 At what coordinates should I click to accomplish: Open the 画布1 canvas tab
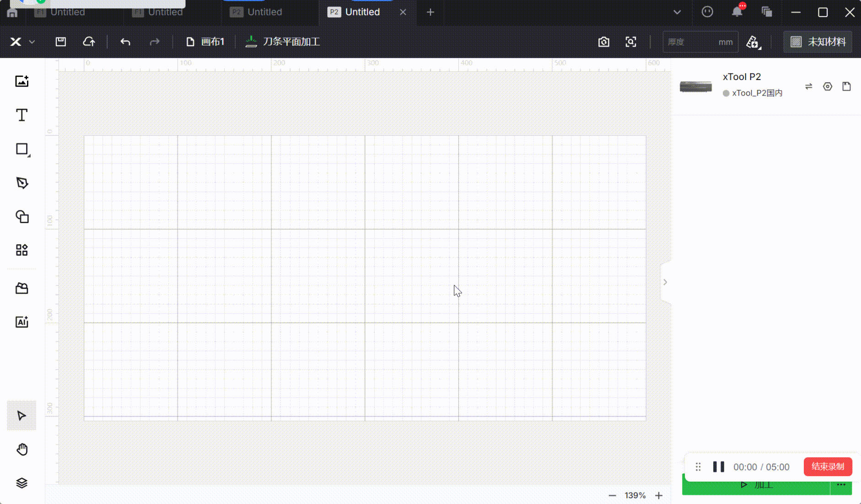click(x=205, y=42)
